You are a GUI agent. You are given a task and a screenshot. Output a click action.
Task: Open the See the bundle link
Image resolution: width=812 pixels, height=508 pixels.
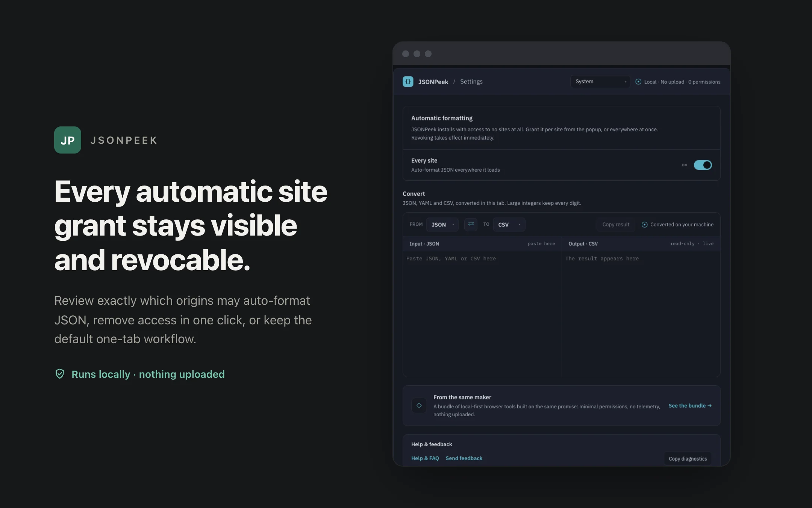coord(690,406)
